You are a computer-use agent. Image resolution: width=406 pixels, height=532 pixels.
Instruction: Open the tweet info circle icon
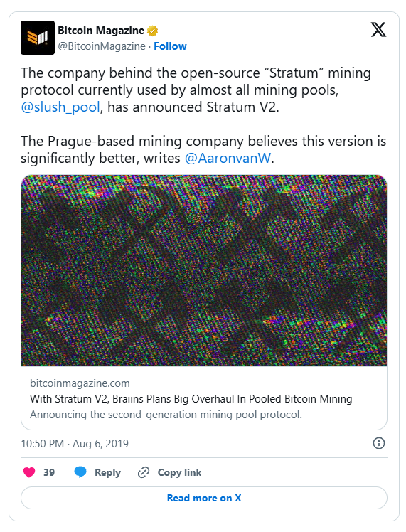pyautogui.click(x=379, y=443)
